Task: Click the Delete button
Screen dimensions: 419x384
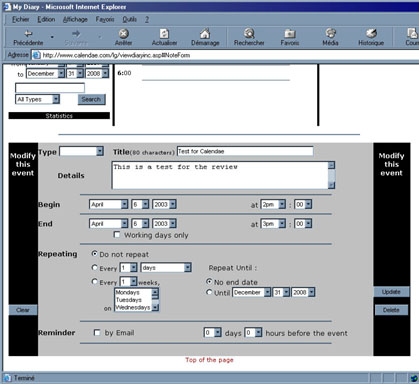Action: (x=391, y=310)
